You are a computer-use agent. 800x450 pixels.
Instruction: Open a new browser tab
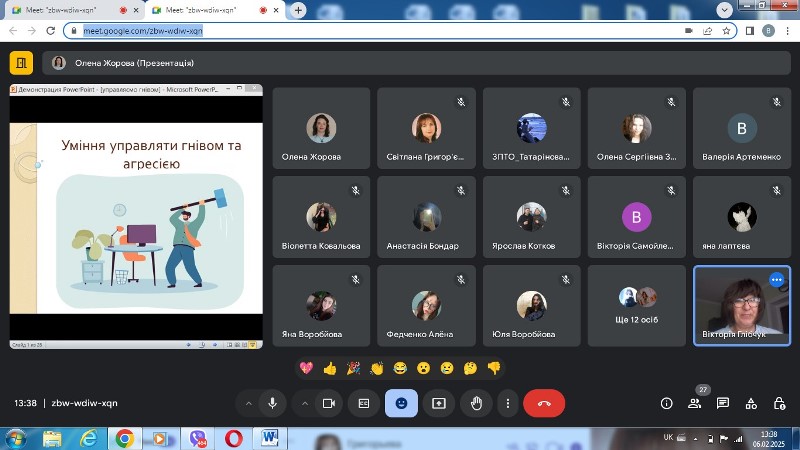[298, 10]
